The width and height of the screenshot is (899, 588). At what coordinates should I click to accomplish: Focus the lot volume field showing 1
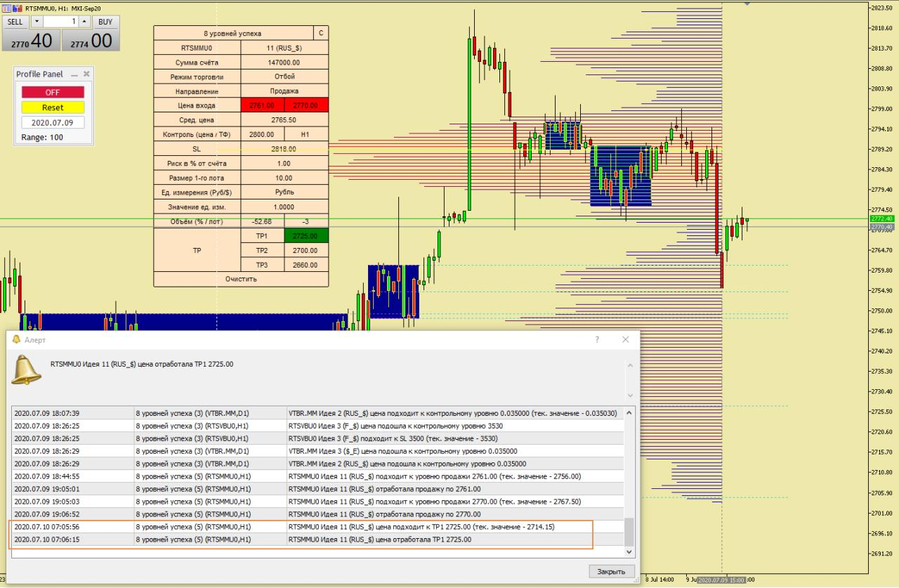tap(60, 22)
